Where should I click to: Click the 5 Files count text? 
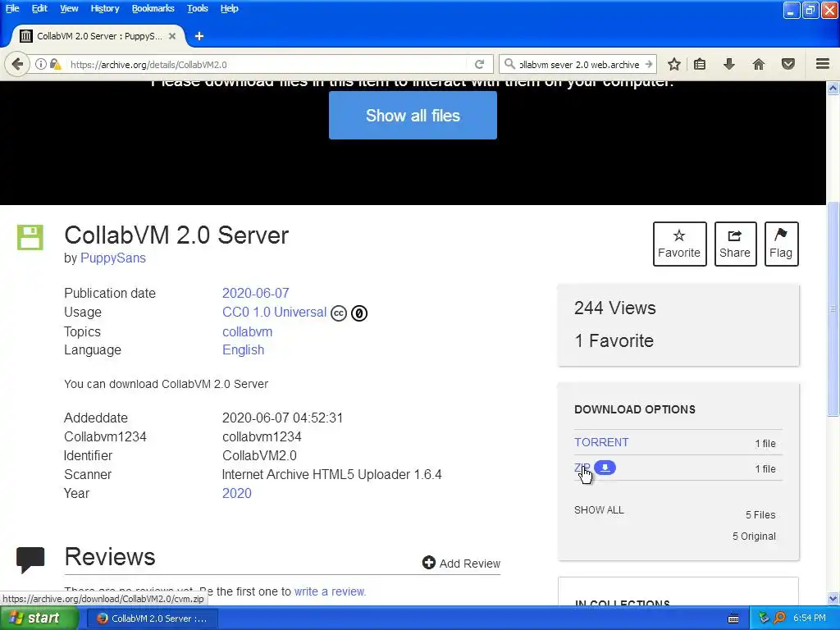coord(760,515)
